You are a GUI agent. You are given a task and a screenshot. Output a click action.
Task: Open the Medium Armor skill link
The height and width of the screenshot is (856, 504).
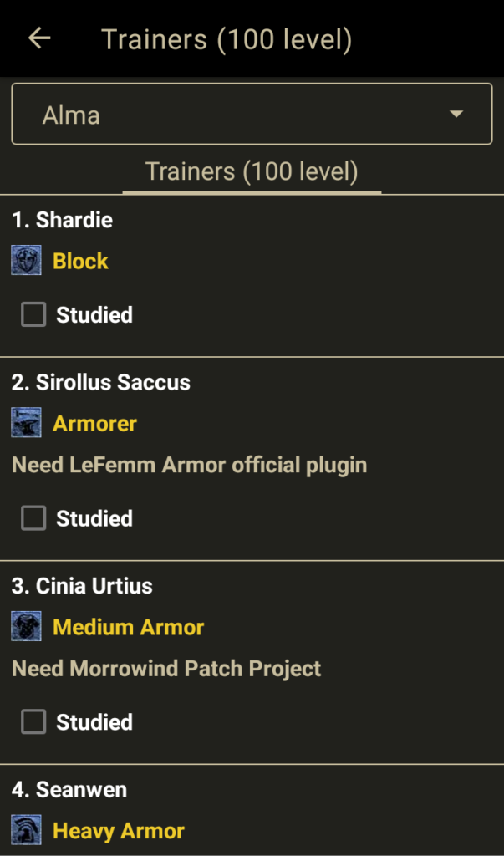click(128, 627)
